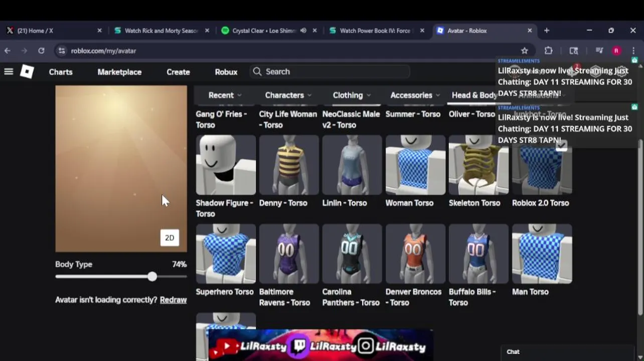Adjust the Body Type slider handle

pyautogui.click(x=152, y=276)
